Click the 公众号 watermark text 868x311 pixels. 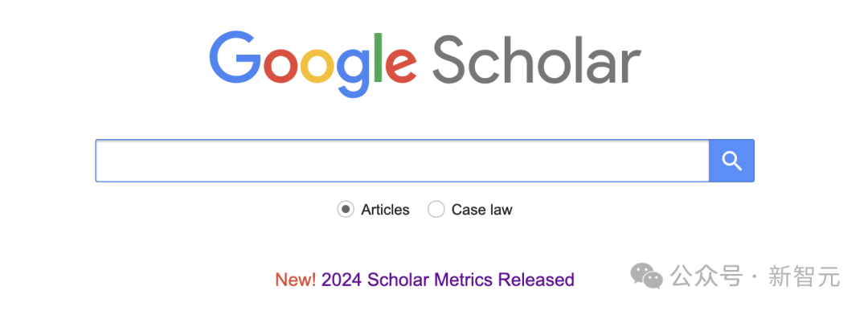click(706, 276)
